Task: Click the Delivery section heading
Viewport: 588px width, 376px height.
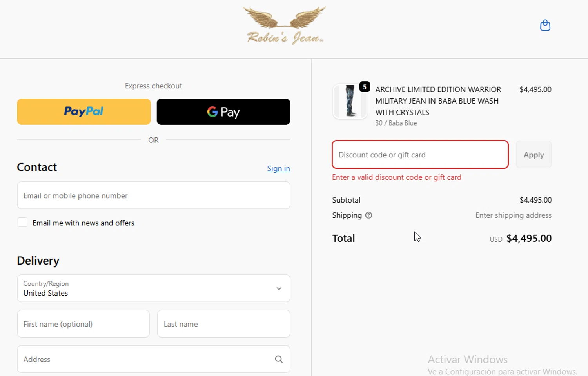Action: pyautogui.click(x=38, y=261)
